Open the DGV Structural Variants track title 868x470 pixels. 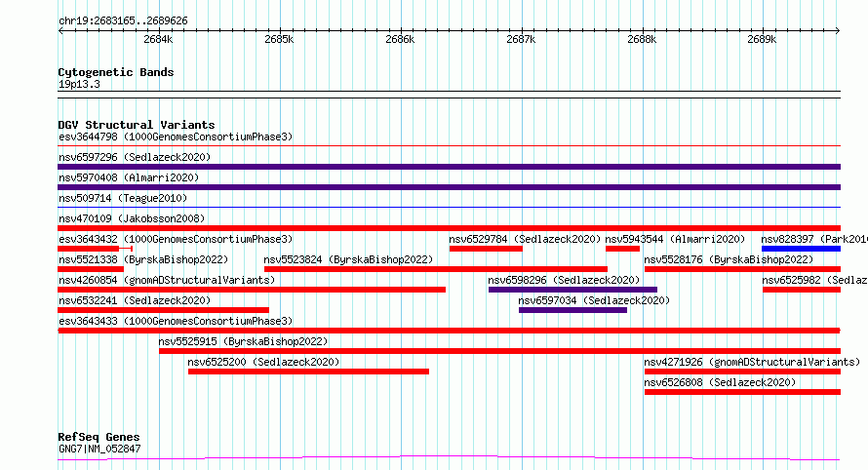(x=137, y=125)
